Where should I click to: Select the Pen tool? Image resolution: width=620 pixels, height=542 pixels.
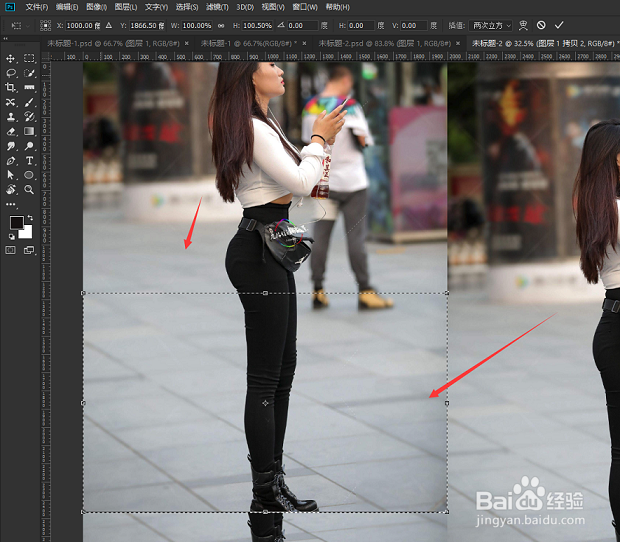point(11,161)
